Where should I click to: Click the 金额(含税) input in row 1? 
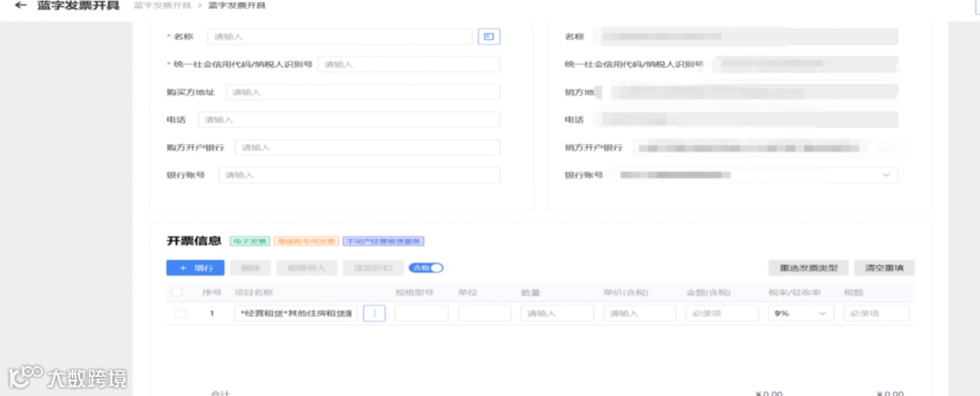(722, 313)
